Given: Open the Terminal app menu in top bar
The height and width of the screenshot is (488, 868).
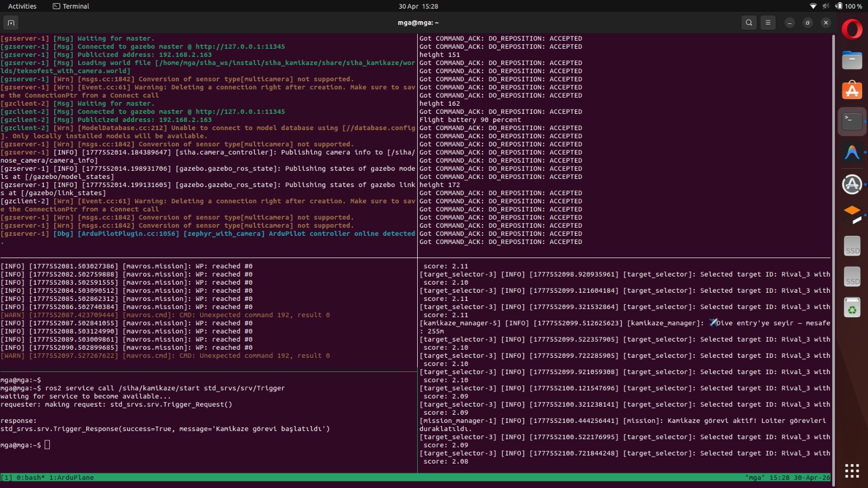Looking at the screenshot, I should [71, 7].
